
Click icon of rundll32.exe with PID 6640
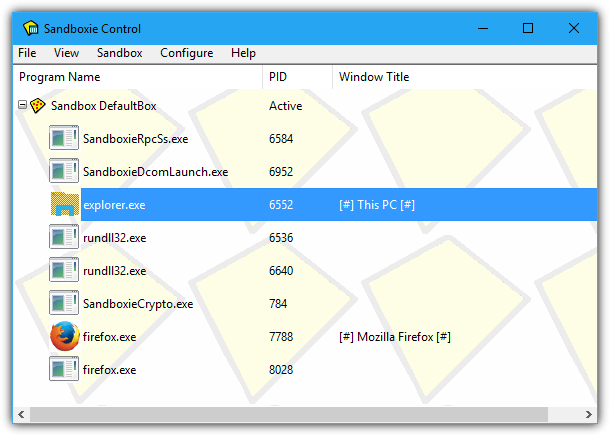[x=64, y=270]
